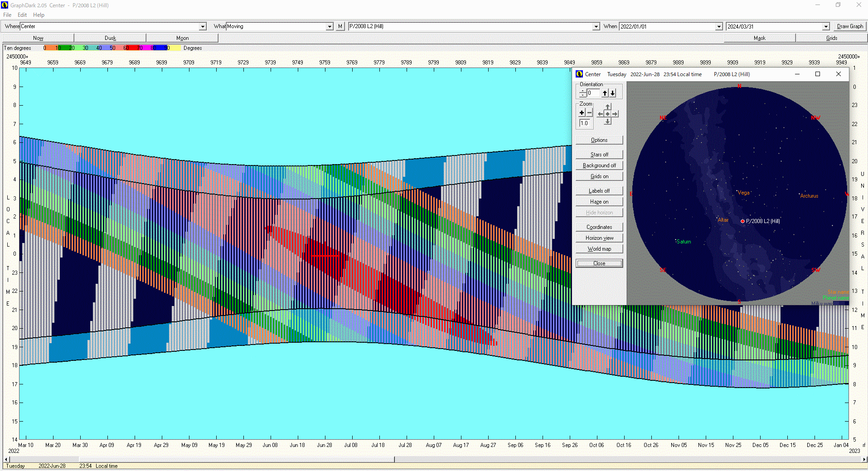Pan sky view up with arrow

tap(608, 107)
